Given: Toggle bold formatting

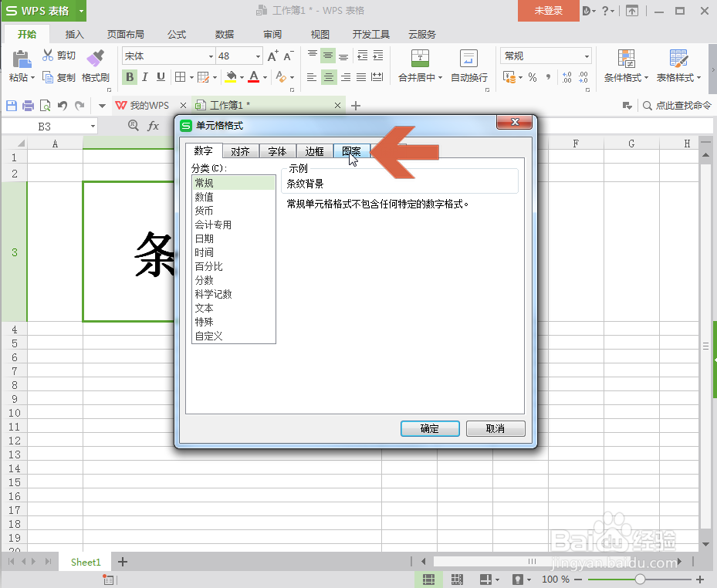Looking at the screenshot, I should tap(130, 77).
